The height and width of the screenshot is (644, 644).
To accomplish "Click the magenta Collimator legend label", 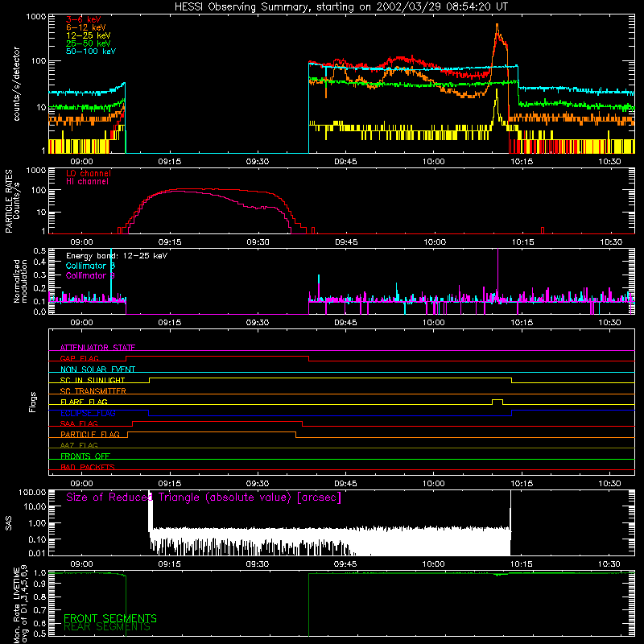I will pos(90,275).
